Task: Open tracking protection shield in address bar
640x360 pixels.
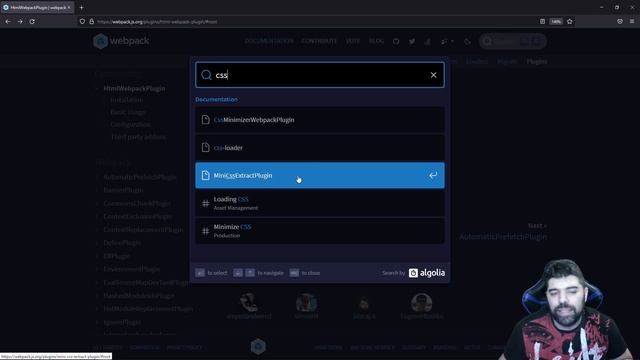Action: pos(82,21)
